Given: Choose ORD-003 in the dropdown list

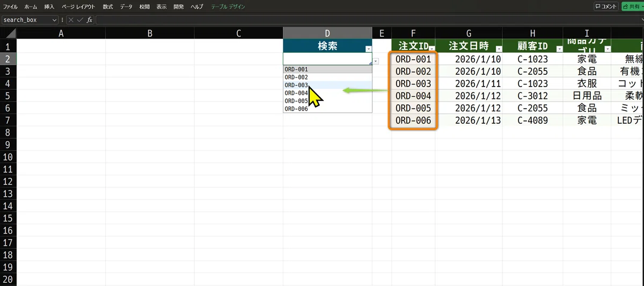Looking at the screenshot, I should [x=327, y=85].
